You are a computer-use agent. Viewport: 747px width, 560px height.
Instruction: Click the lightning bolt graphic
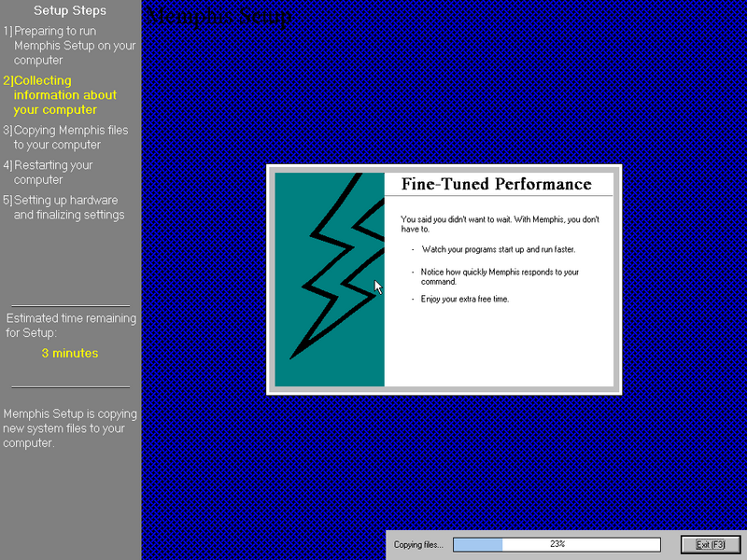pyautogui.click(x=330, y=279)
